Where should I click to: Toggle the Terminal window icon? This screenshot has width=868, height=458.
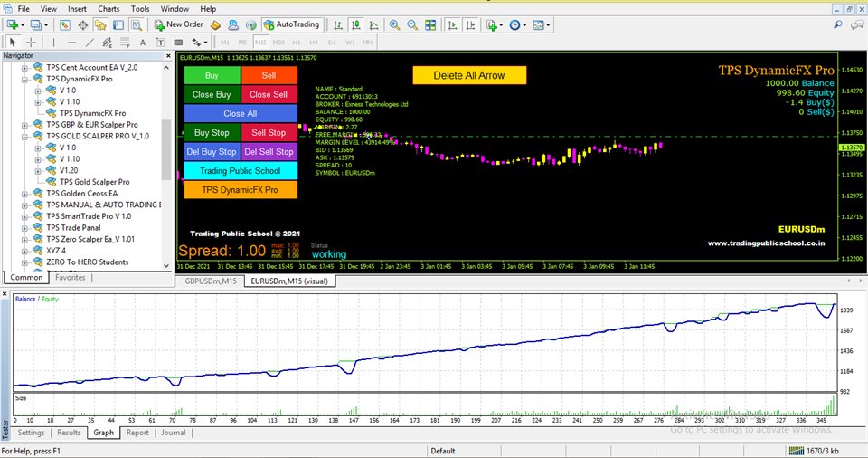(x=118, y=25)
